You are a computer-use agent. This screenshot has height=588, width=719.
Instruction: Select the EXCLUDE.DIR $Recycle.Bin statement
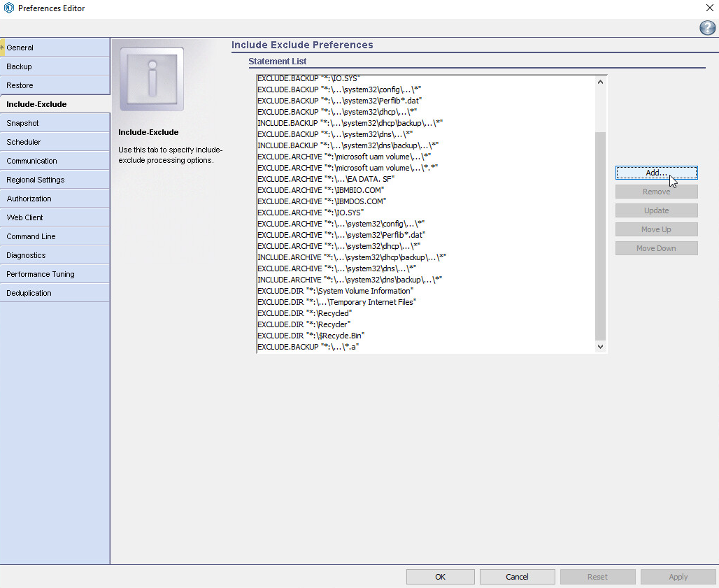tap(311, 336)
